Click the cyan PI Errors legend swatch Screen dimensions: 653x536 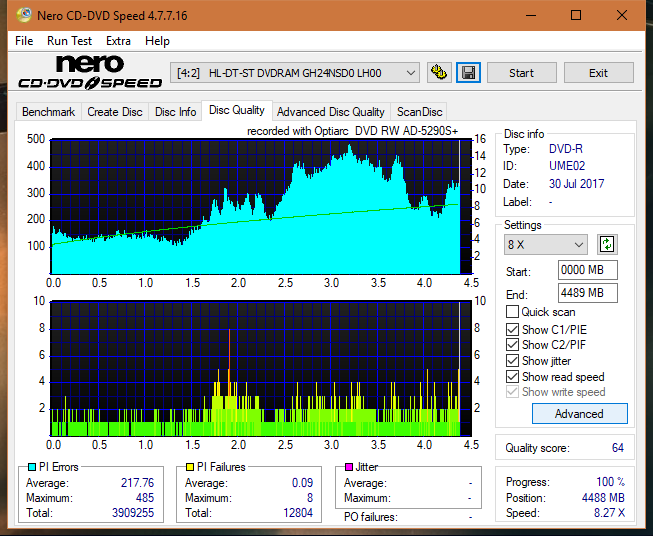click(32, 467)
